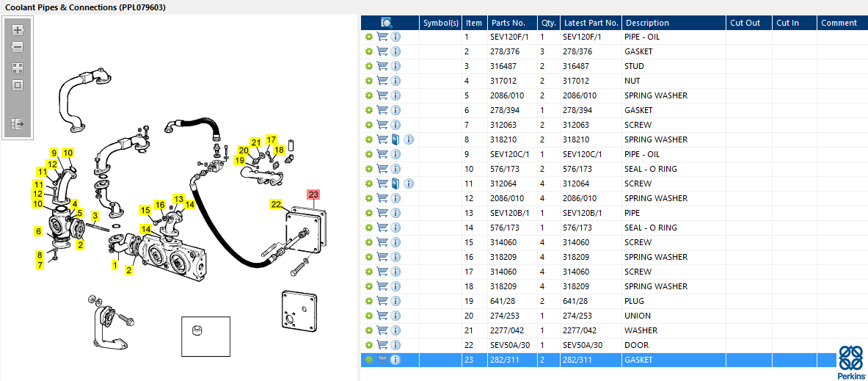Open info for item 8 SPRING WASHER 318210
This screenshot has height=381, width=868.
[409, 139]
